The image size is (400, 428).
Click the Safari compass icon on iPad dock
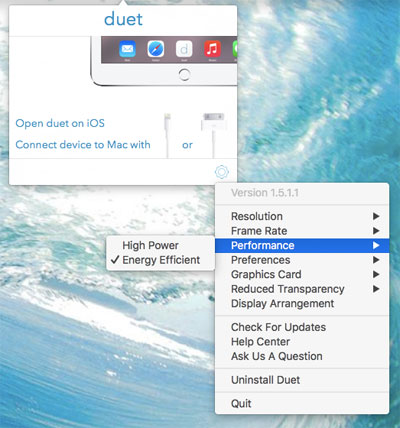[156, 49]
